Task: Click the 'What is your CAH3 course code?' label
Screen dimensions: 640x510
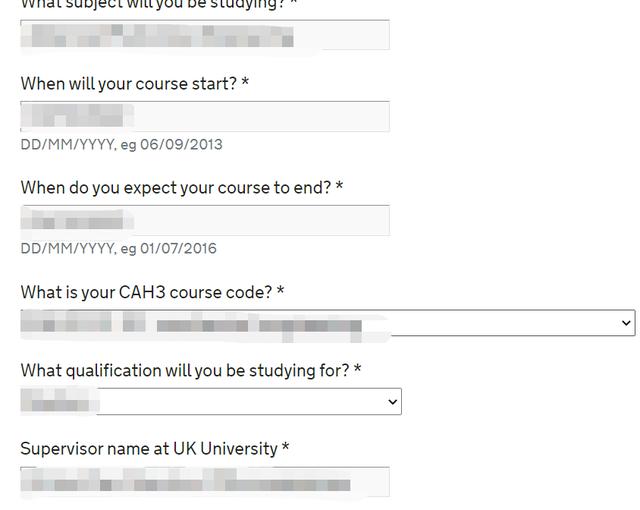Action: coord(146,292)
